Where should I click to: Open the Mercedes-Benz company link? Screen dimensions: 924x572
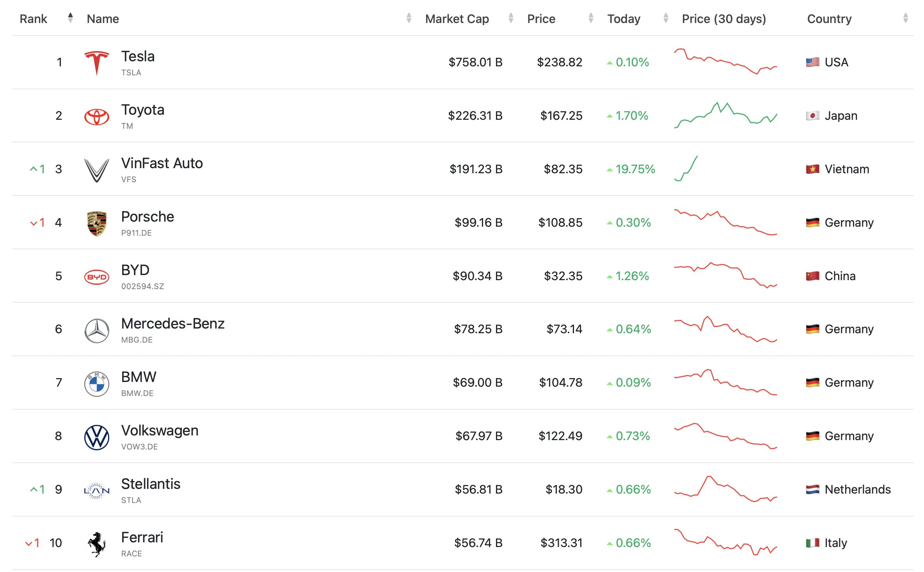point(173,324)
